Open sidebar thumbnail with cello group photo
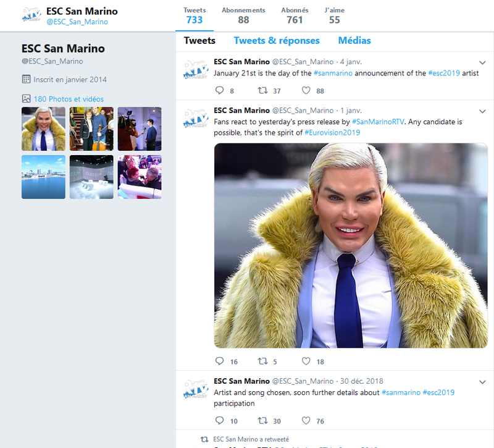The image size is (494, 448). click(91, 129)
